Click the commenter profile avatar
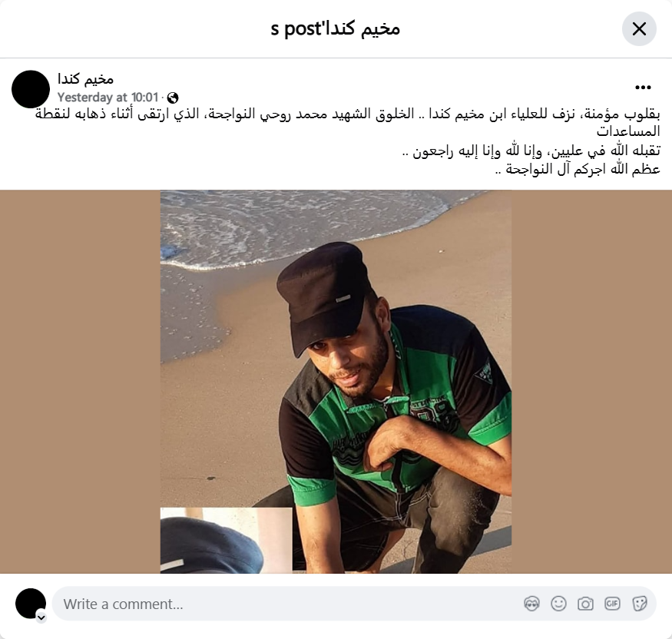This screenshot has width=672, height=639. point(31,604)
